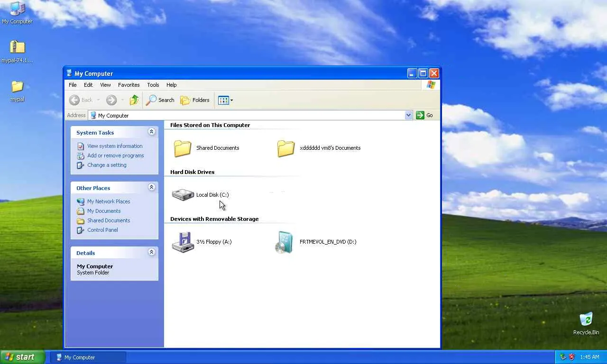Viewport: 607px width, 364px height.
Task: Collapse the Details panel
Action: (x=152, y=252)
